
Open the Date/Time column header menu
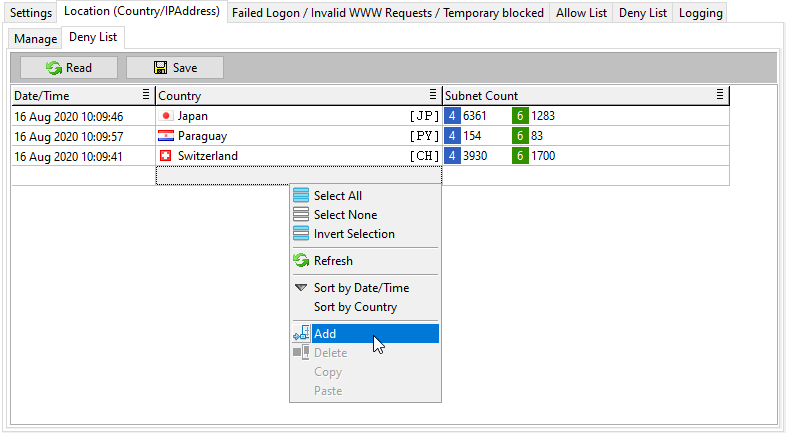coord(146,94)
